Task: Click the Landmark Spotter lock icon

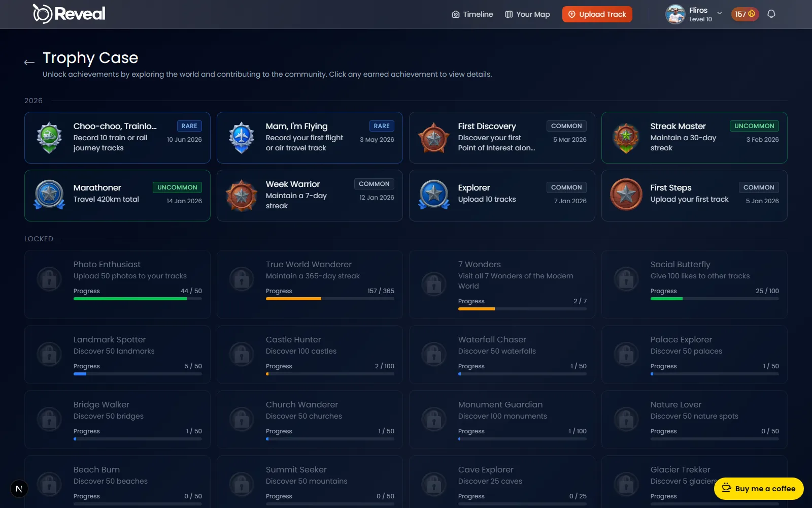Action: (x=49, y=354)
